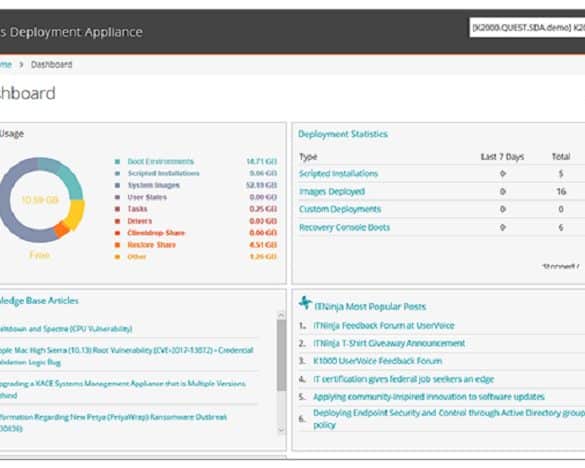585x468 pixels.
Task: Click the Restore Share legend label
Action: (x=151, y=245)
